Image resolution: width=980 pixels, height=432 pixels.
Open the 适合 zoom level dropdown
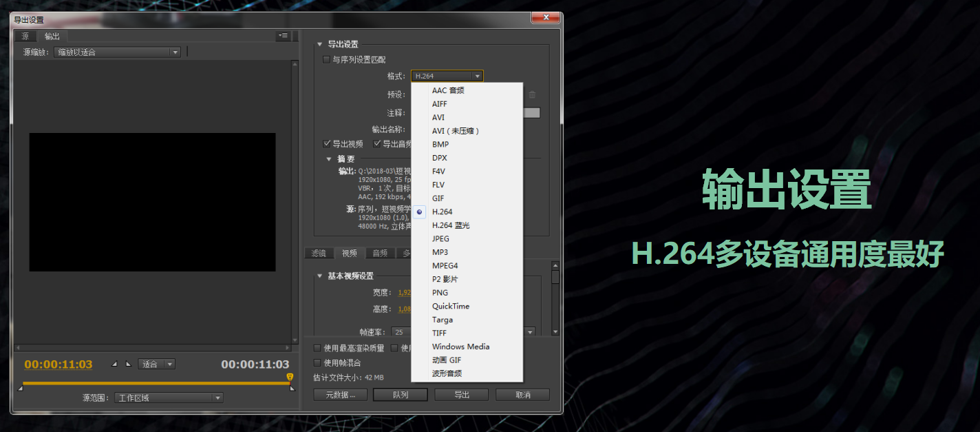tap(156, 364)
